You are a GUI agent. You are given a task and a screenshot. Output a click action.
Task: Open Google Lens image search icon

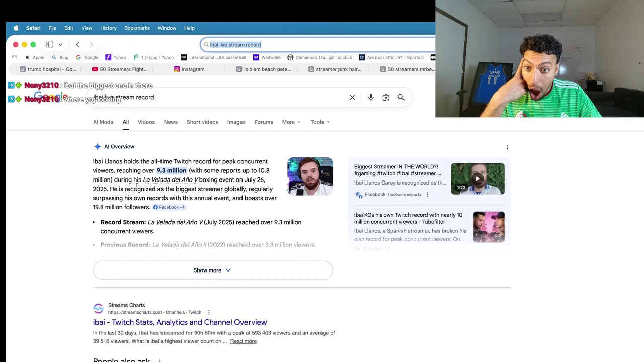click(386, 97)
